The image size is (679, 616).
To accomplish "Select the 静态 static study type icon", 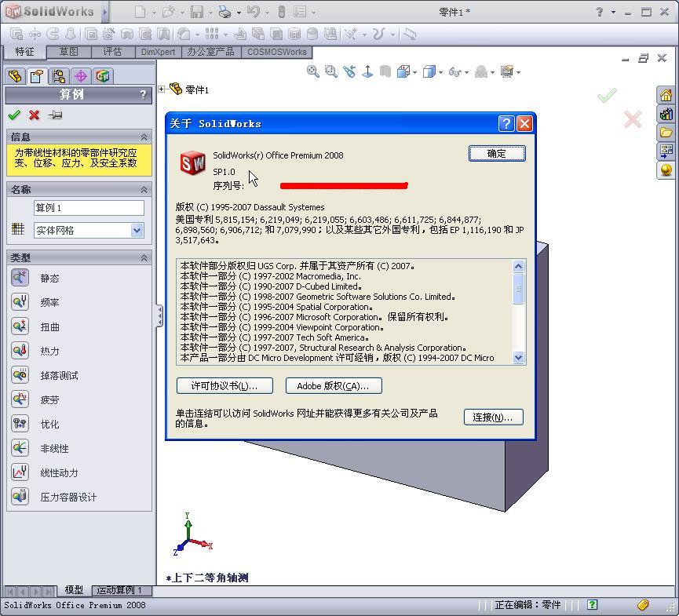I will [x=20, y=278].
